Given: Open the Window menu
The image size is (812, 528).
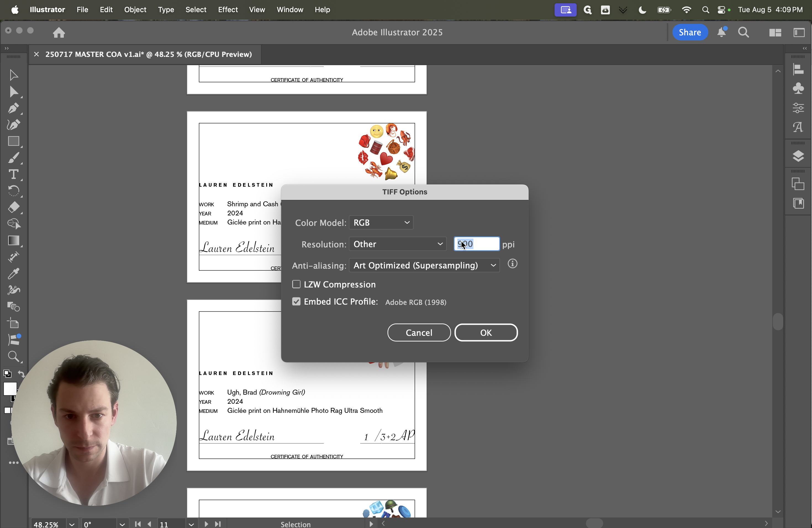Looking at the screenshot, I should (290, 10).
